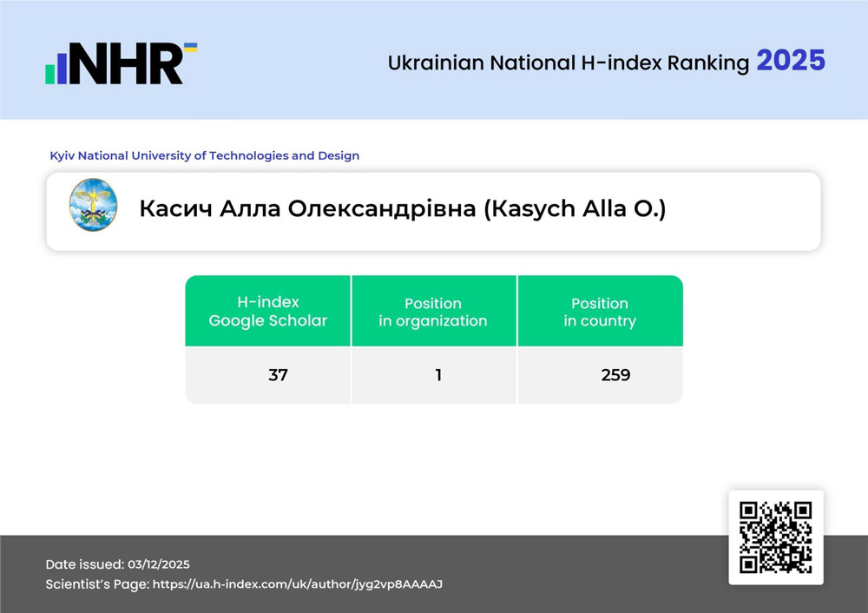Select the H-index value 37
The height and width of the screenshot is (613, 868).
click(x=278, y=375)
